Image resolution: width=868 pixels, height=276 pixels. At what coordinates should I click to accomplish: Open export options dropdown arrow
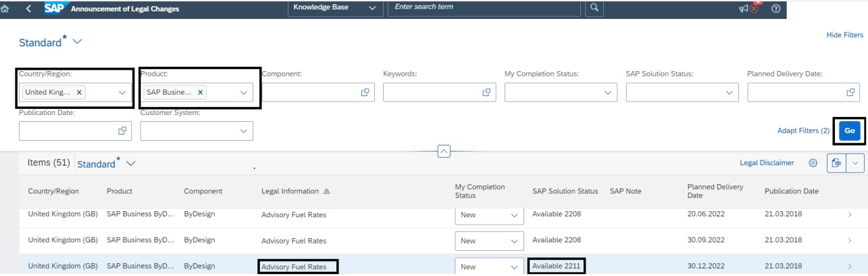pos(855,163)
